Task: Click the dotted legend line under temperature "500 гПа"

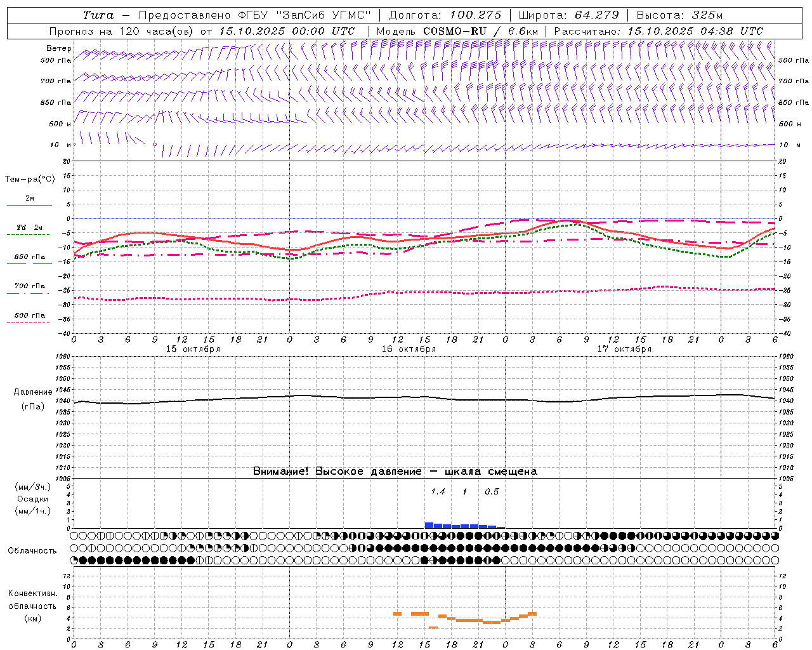Action: click(x=28, y=323)
